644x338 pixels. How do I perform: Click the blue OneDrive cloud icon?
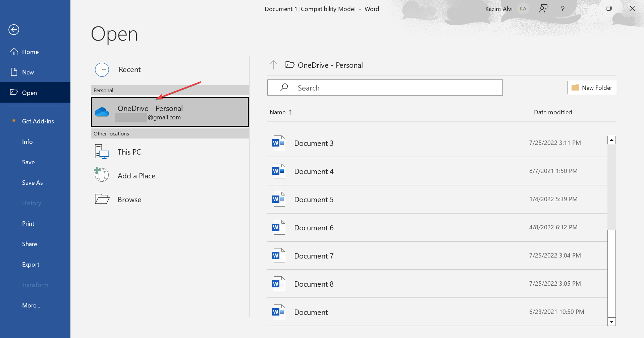click(102, 112)
